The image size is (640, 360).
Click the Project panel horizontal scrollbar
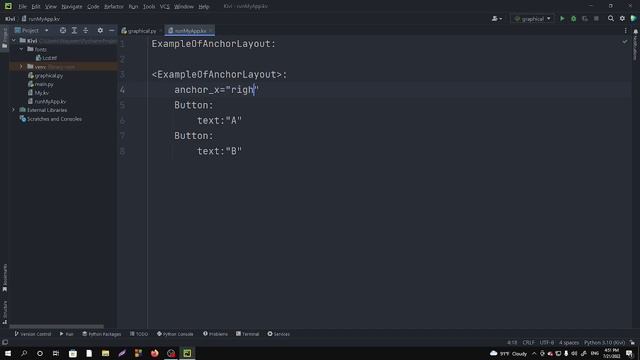57,326
